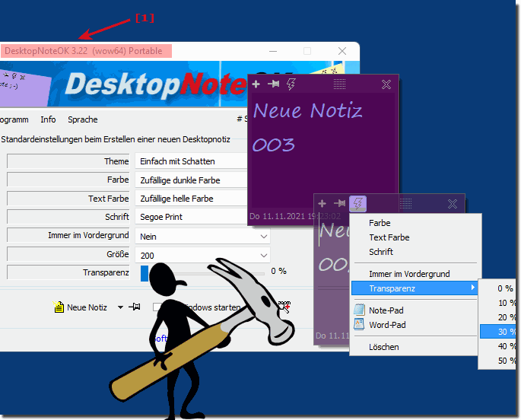The image size is (521, 420).
Task: Expand the Transparenz submenu arrow
Action: (472, 288)
